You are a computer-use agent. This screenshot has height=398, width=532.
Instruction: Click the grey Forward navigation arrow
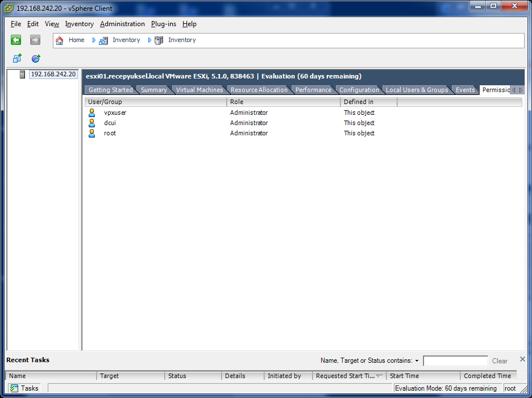(35, 40)
